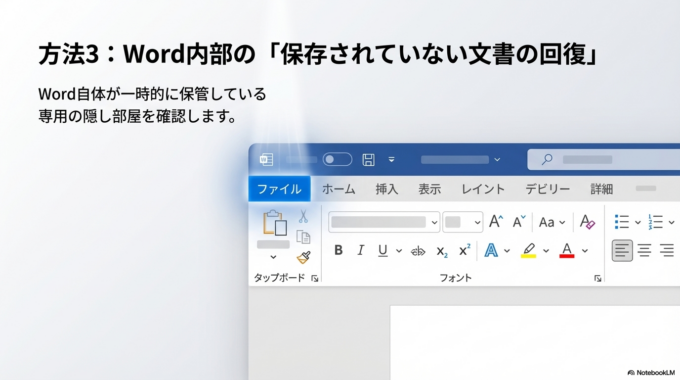The height and width of the screenshot is (380, 680).
Task: Select the 表示 tab
Action: click(429, 189)
